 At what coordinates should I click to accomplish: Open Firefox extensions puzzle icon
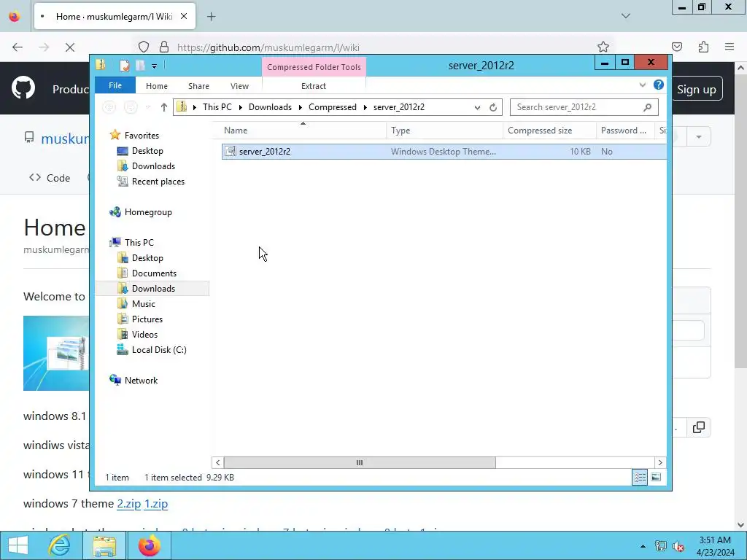703,47
